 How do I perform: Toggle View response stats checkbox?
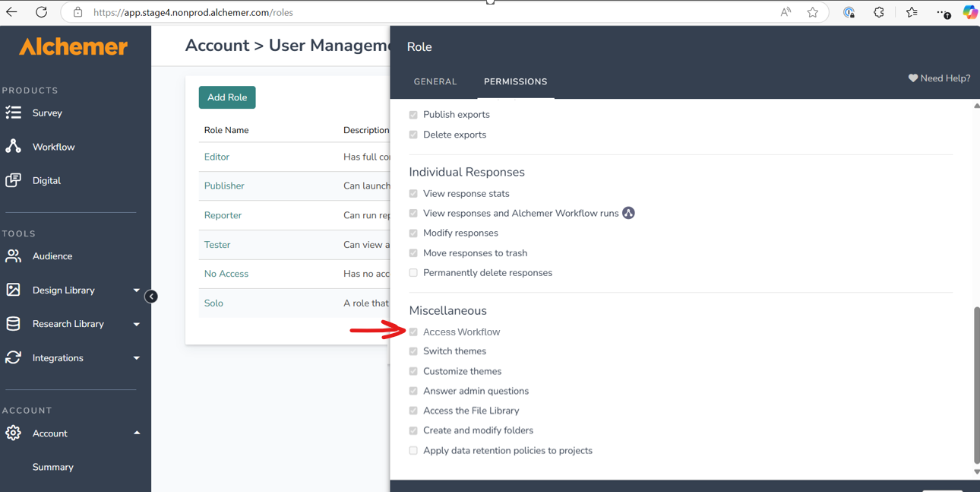[413, 194]
